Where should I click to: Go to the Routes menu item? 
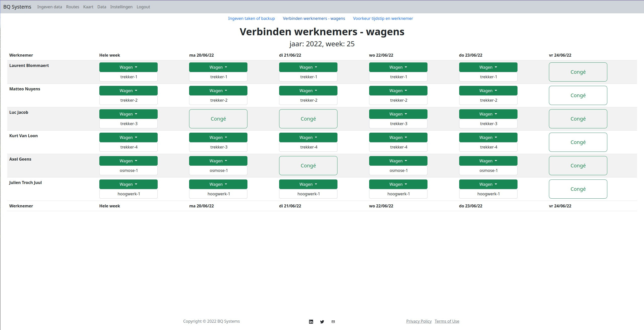click(x=73, y=7)
